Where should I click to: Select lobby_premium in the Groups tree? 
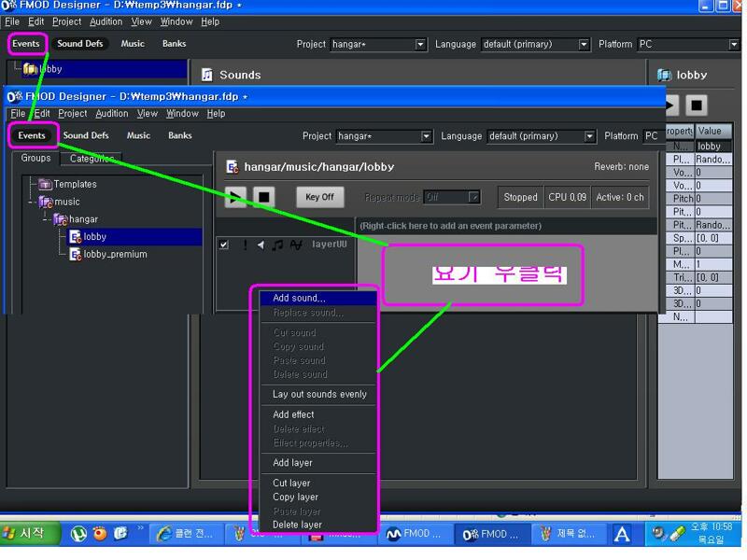115,254
